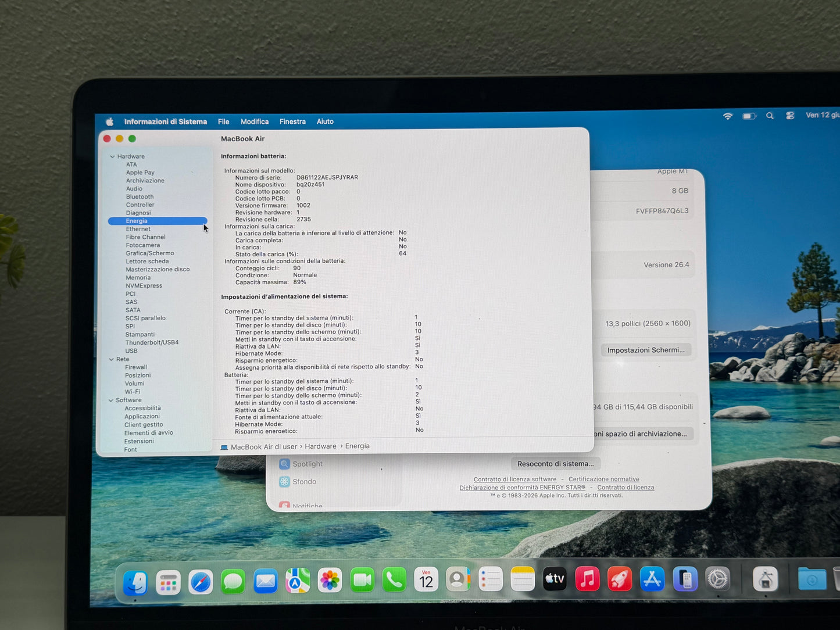Launch Safari from the Dock
Image resolution: width=840 pixels, height=630 pixels.
pyautogui.click(x=201, y=582)
